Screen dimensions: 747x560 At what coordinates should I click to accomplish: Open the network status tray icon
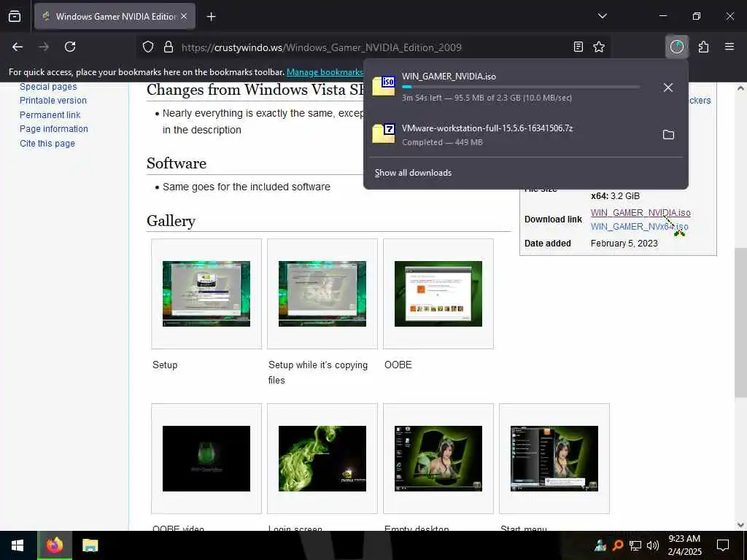pos(635,545)
